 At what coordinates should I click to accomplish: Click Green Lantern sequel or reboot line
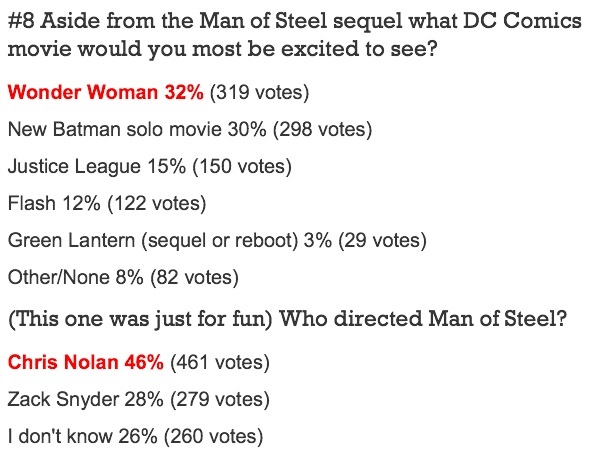click(217, 241)
